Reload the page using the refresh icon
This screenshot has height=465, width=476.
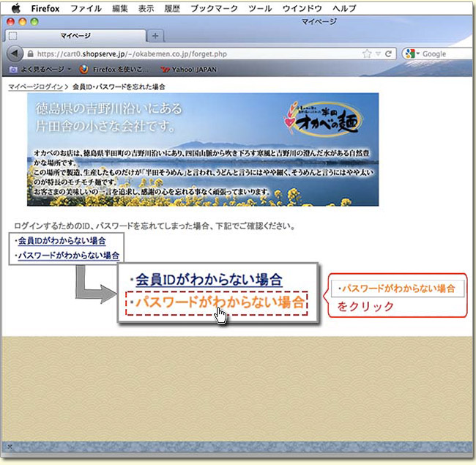click(388, 54)
